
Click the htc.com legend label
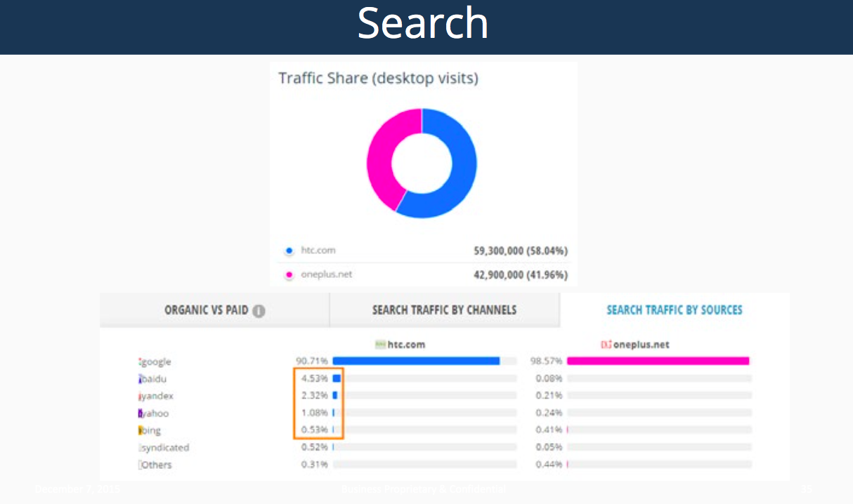(x=318, y=251)
